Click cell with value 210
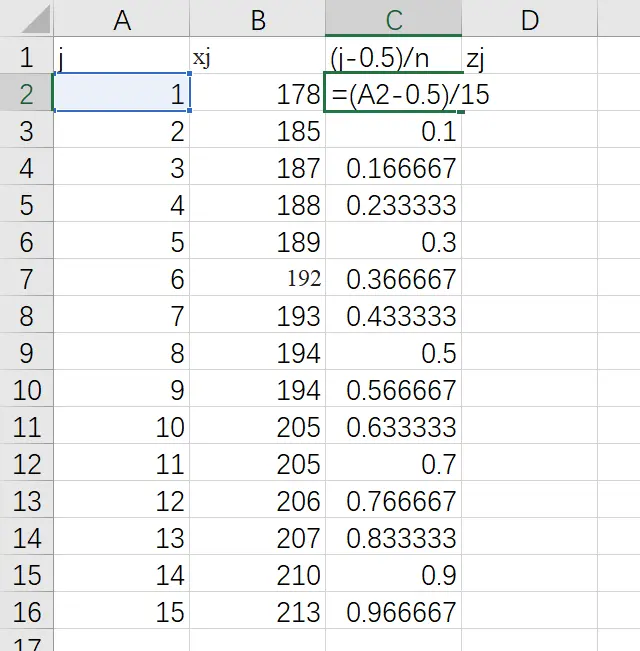 click(x=257, y=573)
